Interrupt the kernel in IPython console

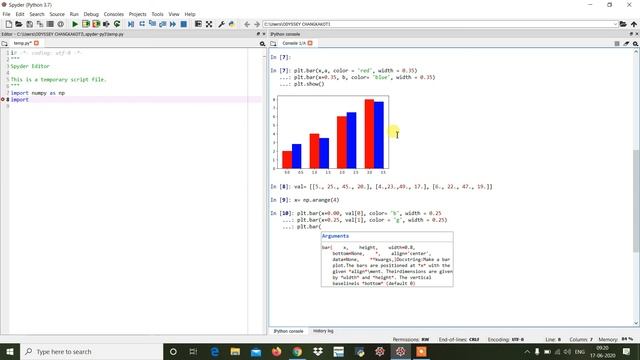pyautogui.click(x=617, y=43)
